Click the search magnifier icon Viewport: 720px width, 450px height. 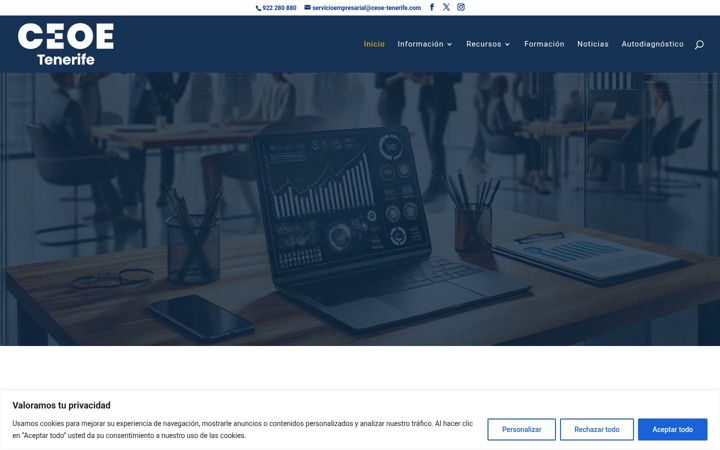pos(699,45)
